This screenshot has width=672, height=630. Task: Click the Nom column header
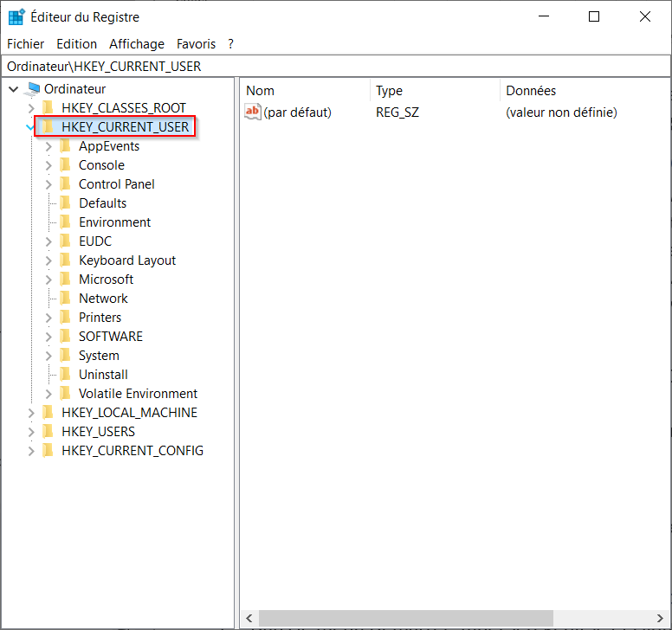(x=305, y=90)
